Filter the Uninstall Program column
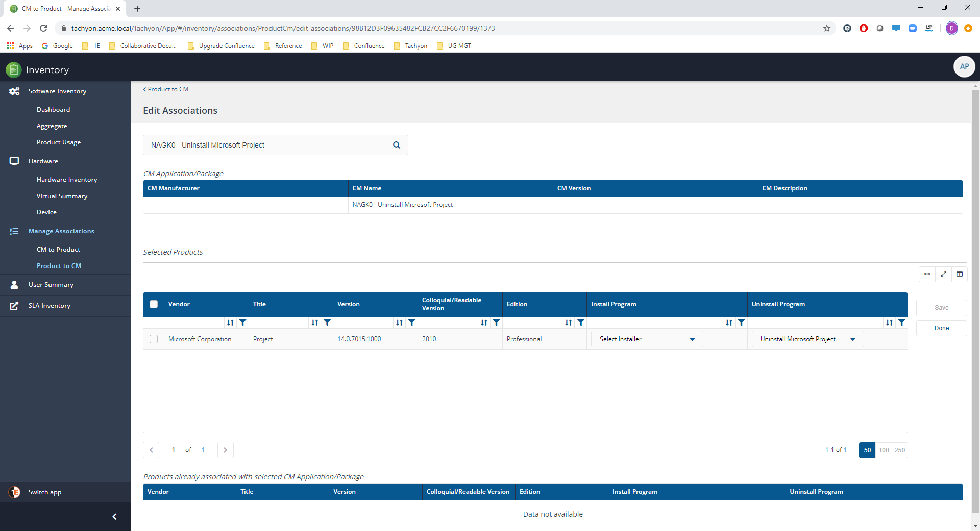 point(902,322)
